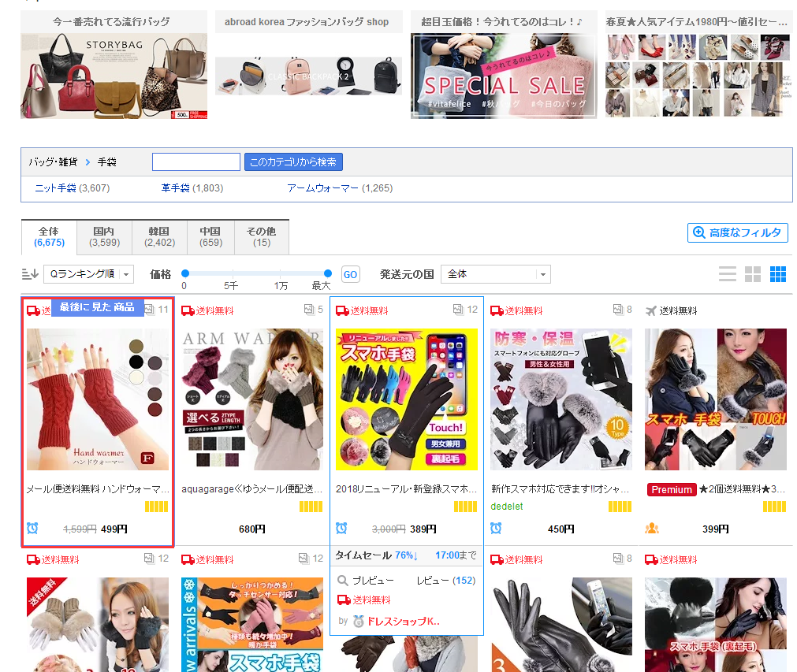Screen dimensions: 797x672
Task: Click alarm clock icon beside 450円 price
Action: (x=496, y=529)
